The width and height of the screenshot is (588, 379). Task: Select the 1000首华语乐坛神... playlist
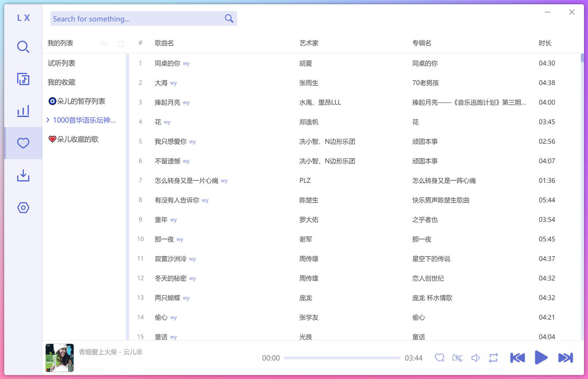pyautogui.click(x=84, y=120)
